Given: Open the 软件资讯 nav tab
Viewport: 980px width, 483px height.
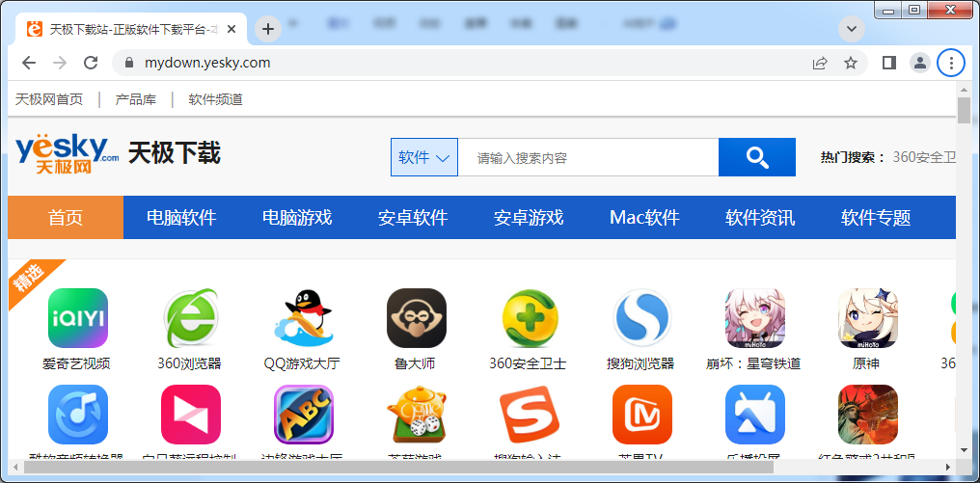Looking at the screenshot, I should click(760, 218).
